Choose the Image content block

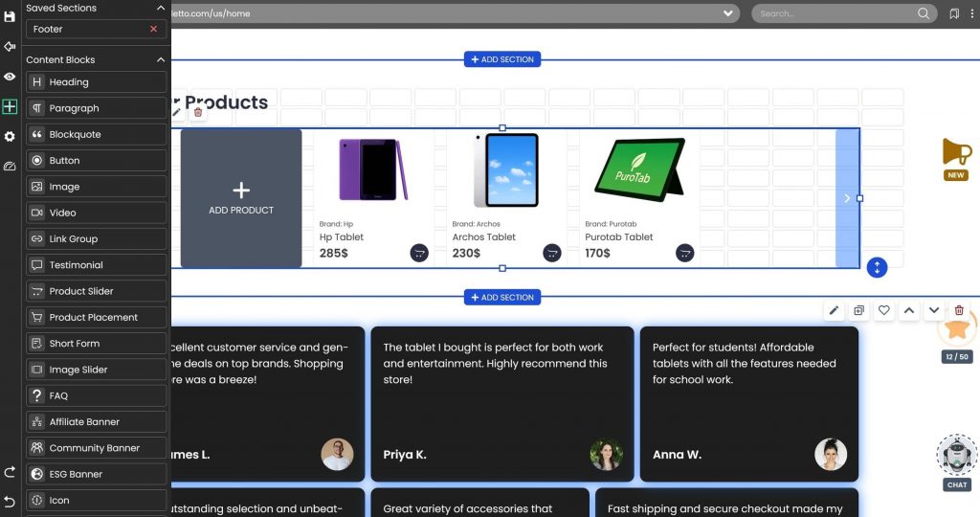[97, 187]
